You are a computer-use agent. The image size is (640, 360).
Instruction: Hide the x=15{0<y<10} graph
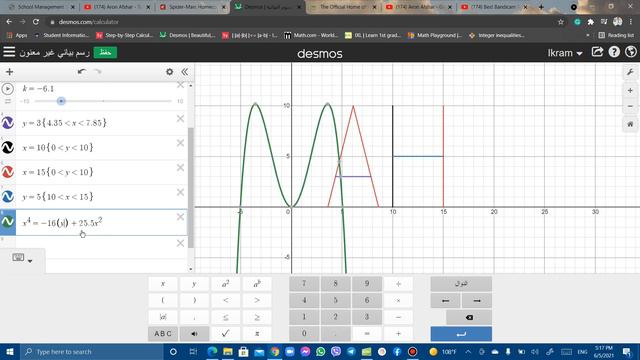click(x=8, y=172)
